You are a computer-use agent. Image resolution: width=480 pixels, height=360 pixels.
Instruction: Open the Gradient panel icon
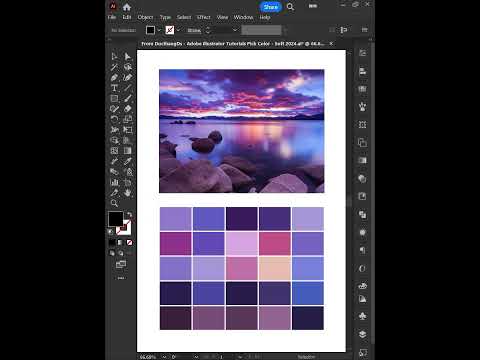click(363, 160)
